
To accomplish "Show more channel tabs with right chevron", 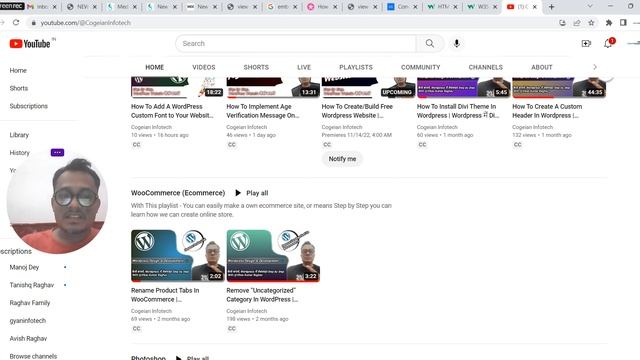I will coord(595,67).
